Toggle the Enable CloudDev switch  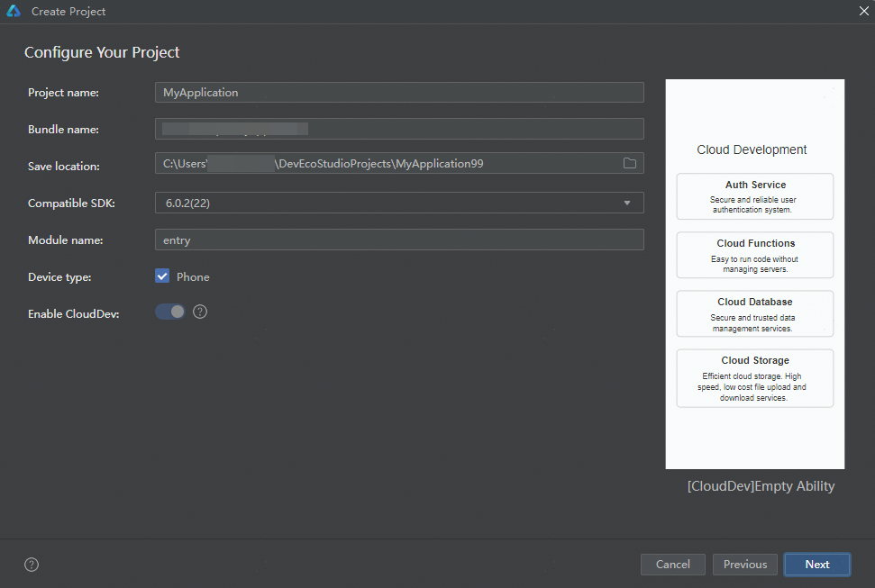coord(169,312)
